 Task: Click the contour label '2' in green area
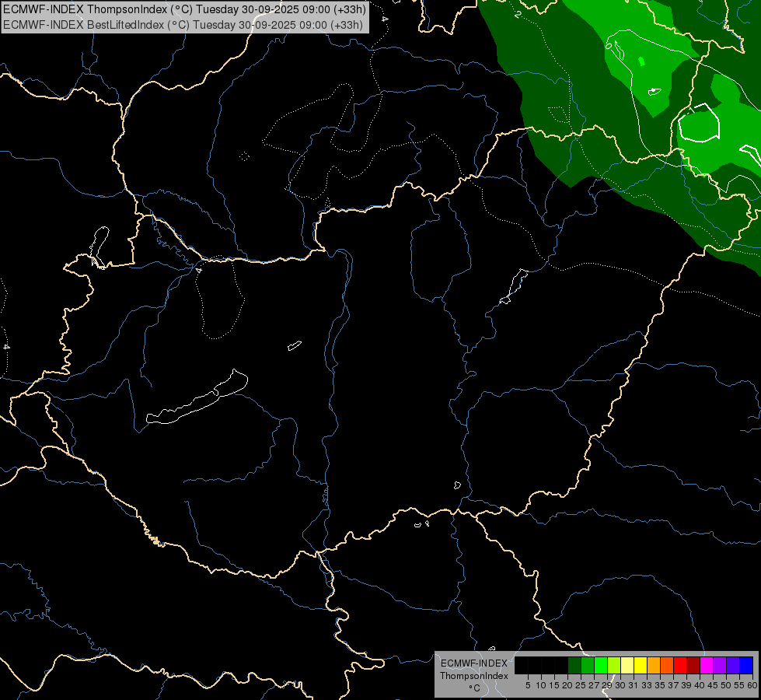click(518, 15)
